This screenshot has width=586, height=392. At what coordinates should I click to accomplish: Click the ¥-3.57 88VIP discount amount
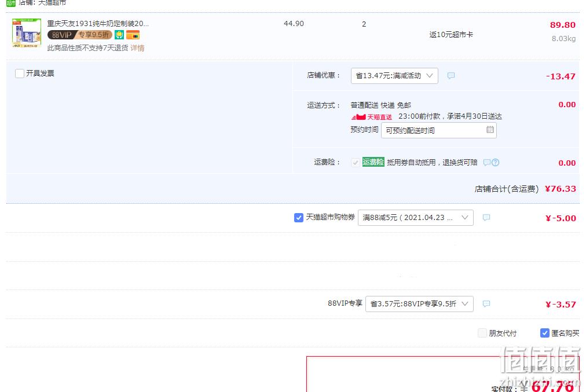pyautogui.click(x=561, y=305)
